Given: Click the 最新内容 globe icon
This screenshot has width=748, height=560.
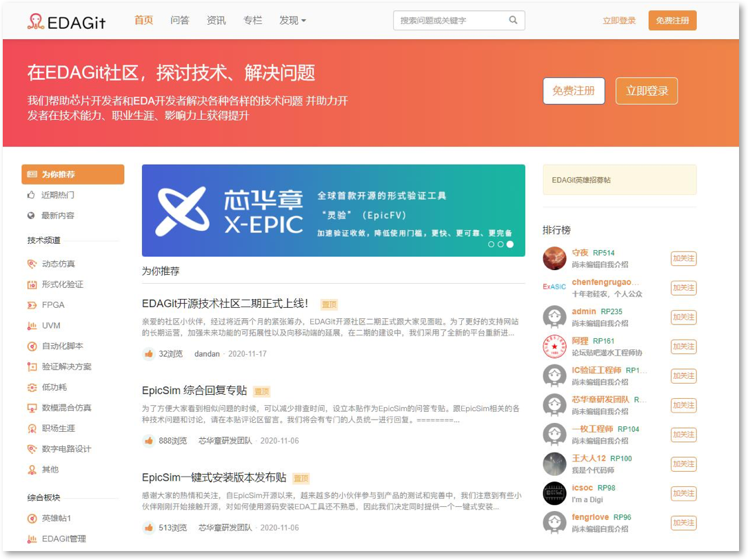Looking at the screenshot, I should tap(31, 216).
